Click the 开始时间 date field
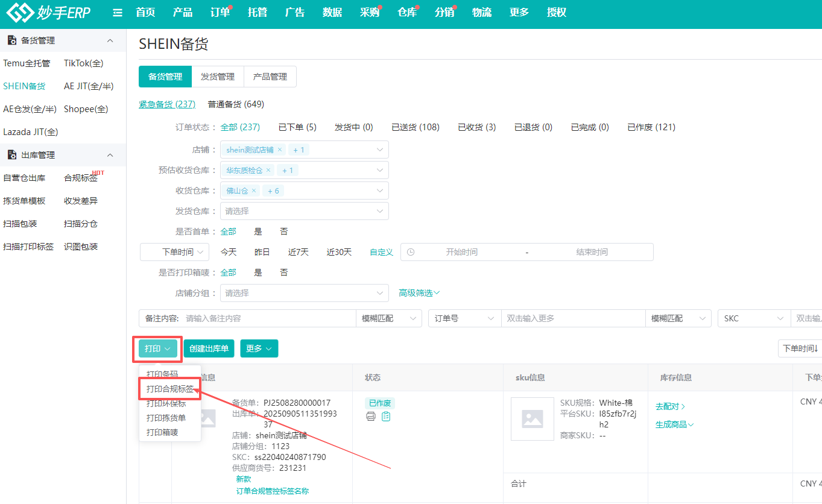This screenshot has height=504, width=822. (462, 252)
